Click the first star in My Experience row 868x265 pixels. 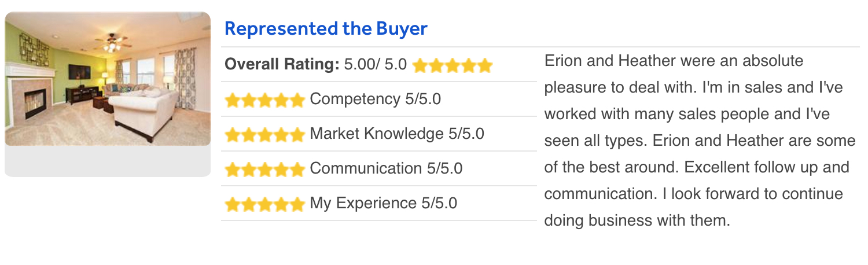tap(233, 204)
